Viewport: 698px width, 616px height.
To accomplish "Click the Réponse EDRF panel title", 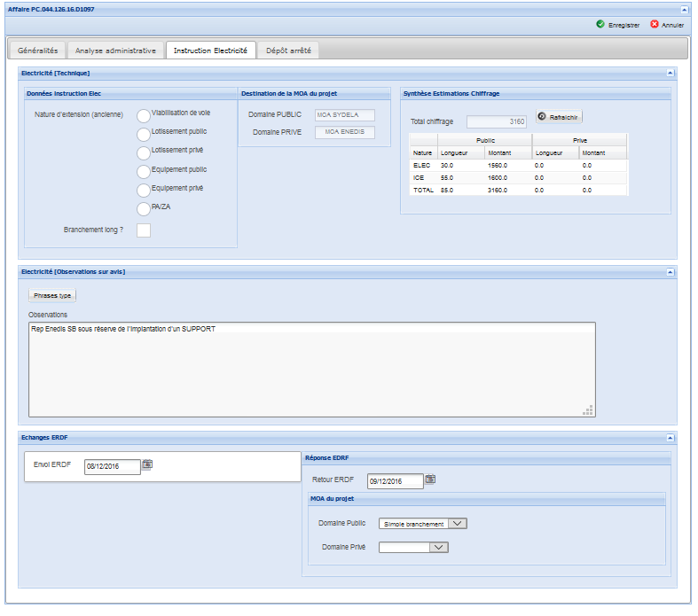I will (327, 457).
